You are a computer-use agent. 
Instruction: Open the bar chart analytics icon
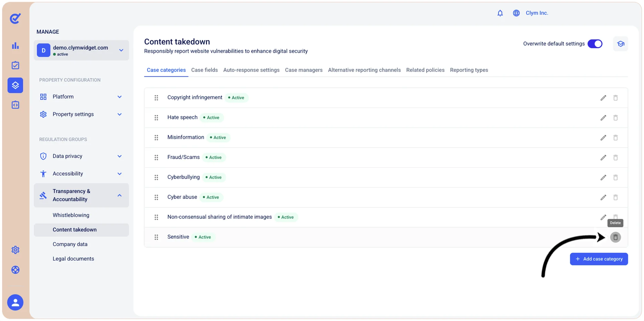point(15,46)
